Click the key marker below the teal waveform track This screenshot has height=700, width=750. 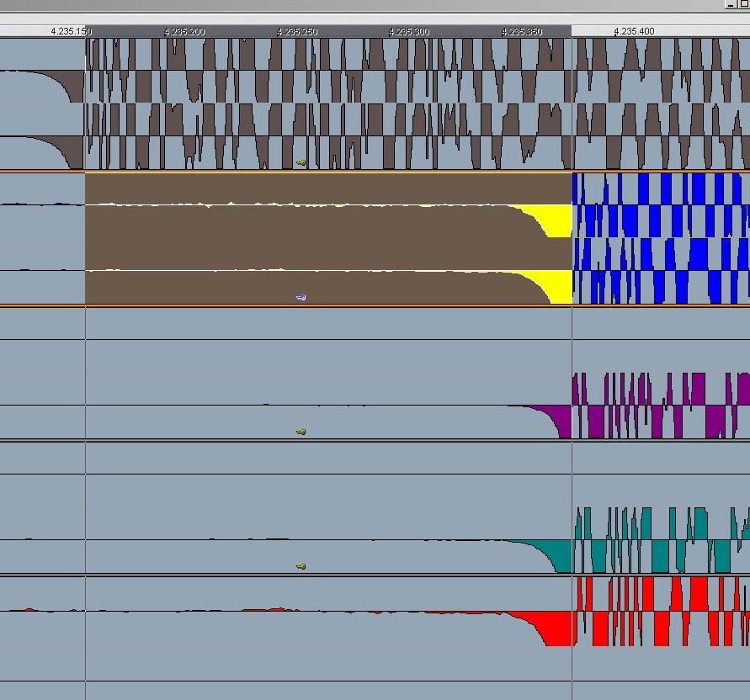click(301, 566)
